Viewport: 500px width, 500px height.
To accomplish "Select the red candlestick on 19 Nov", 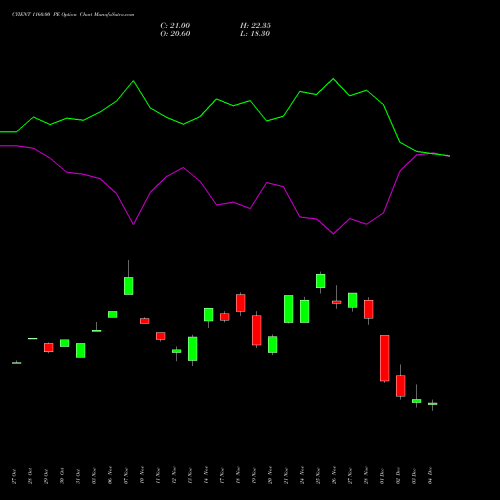I will (x=257, y=330).
